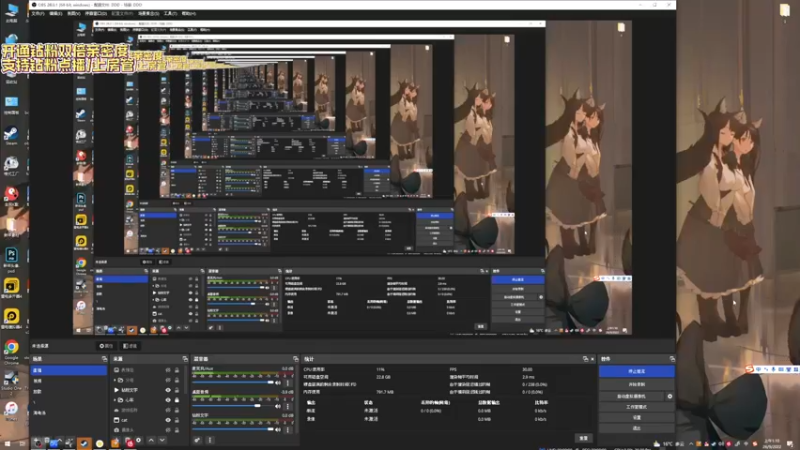The image size is (800, 450).
Task: Open Google Chrome desktop shortcut
Action: click(x=11, y=351)
